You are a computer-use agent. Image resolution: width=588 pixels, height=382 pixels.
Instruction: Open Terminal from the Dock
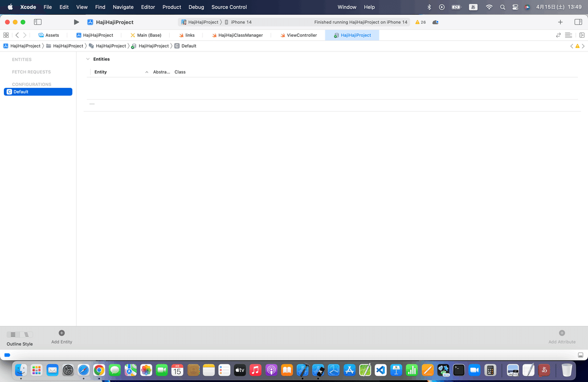coord(459,370)
